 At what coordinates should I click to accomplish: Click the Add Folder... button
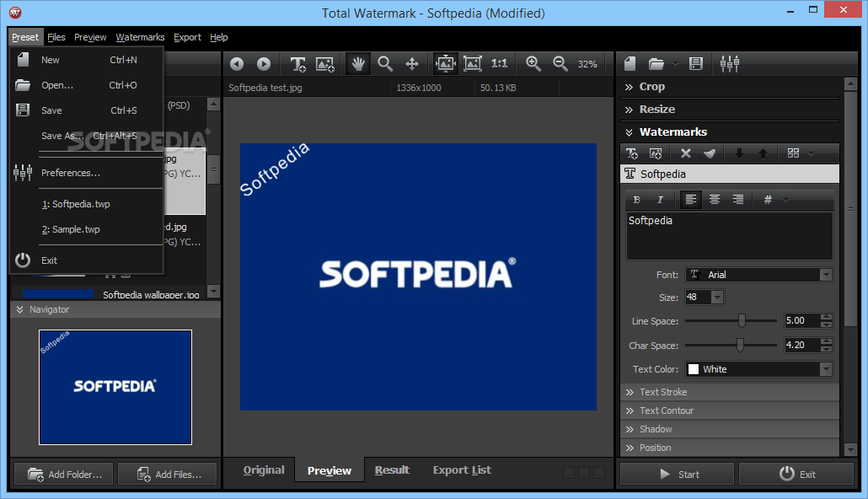(x=64, y=474)
